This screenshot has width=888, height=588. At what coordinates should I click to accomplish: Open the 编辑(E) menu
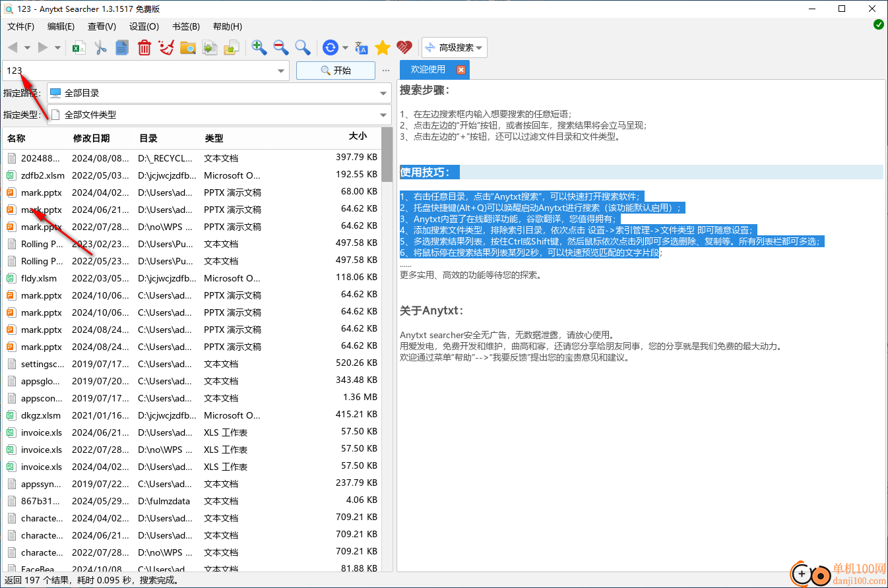click(x=61, y=26)
